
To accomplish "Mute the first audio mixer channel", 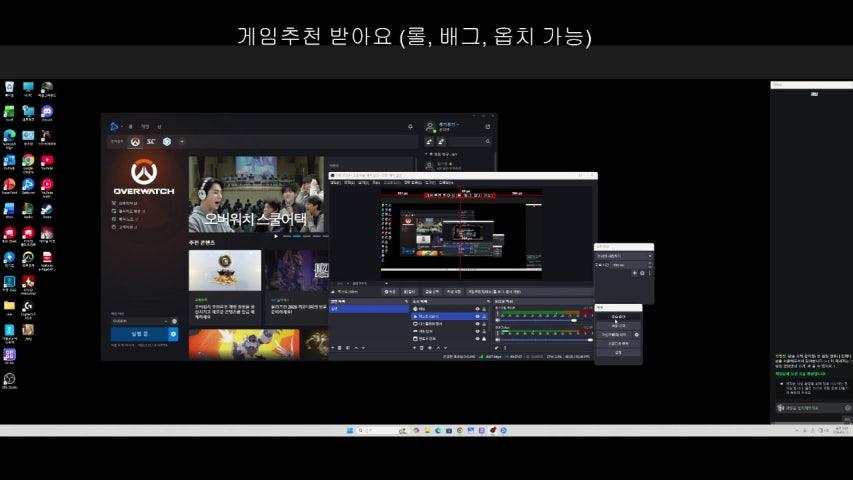I will tap(498, 320).
